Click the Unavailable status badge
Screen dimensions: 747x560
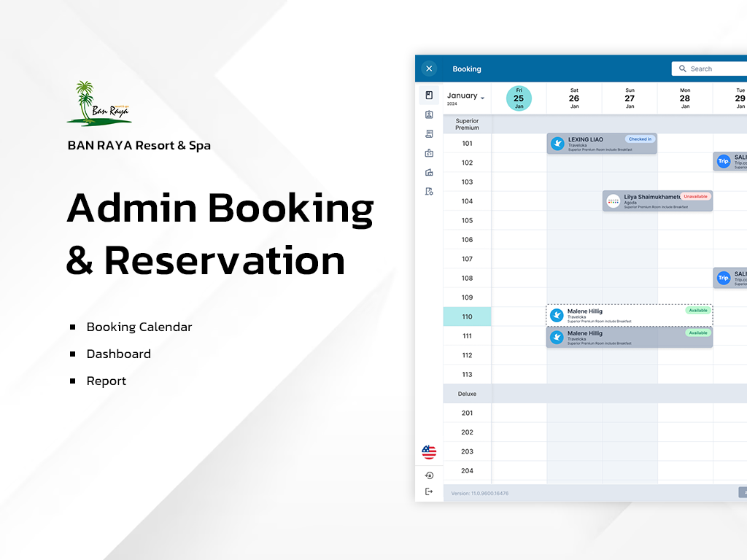(x=695, y=196)
